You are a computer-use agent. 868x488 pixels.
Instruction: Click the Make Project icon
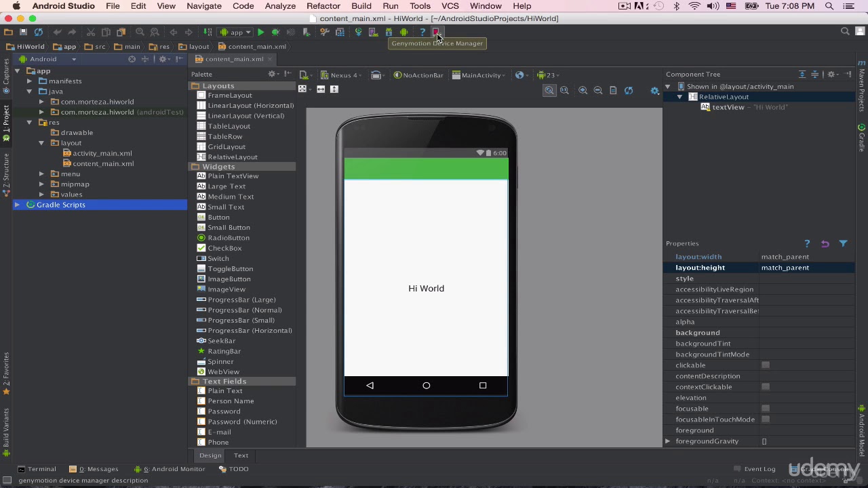(x=208, y=32)
